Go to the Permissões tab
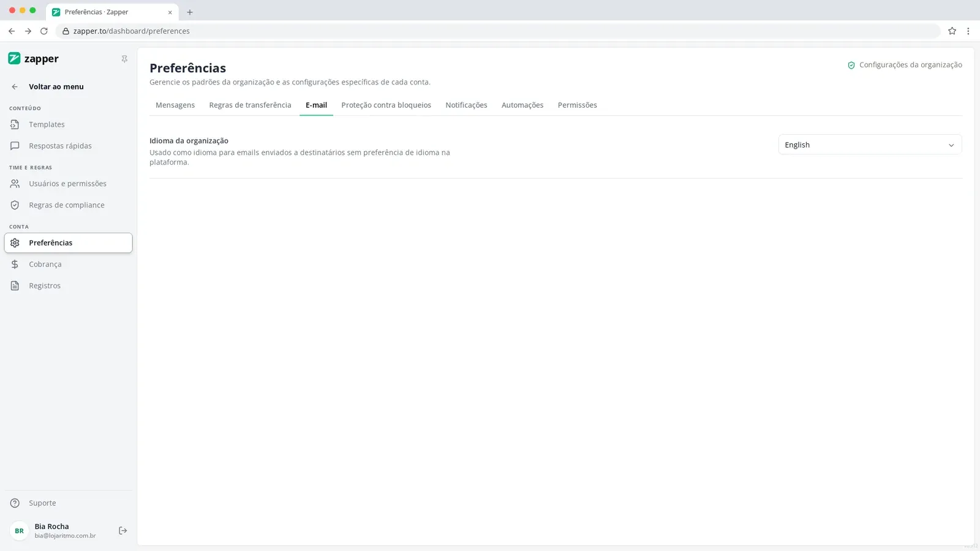980x551 pixels. point(577,105)
